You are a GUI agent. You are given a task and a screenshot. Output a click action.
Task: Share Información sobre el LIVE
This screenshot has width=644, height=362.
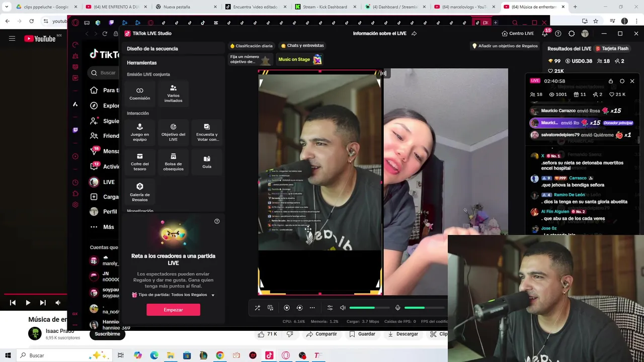point(414,34)
